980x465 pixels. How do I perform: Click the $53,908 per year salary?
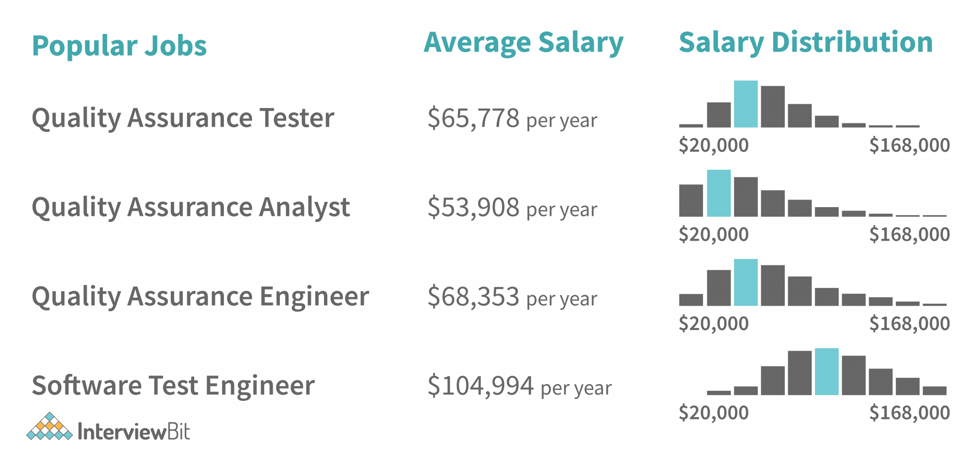click(512, 208)
